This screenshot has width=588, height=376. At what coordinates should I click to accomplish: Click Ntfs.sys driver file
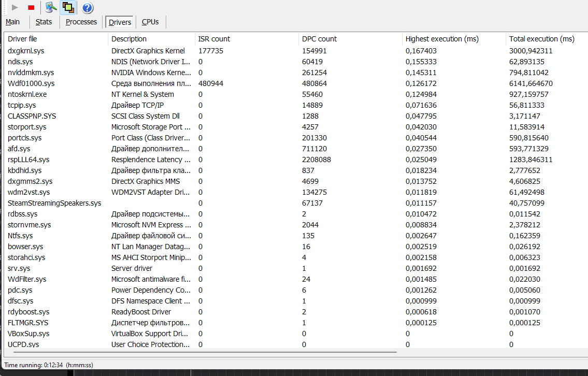coord(20,236)
